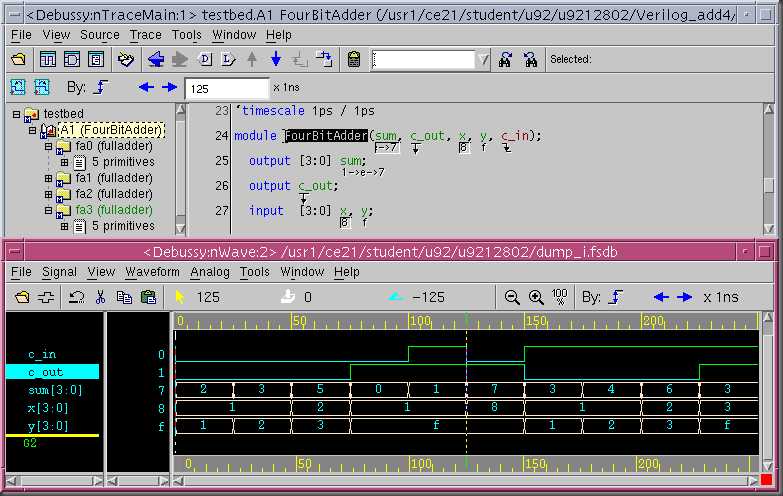Step to next edge in nTrace toolbar

(x=169, y=87)
